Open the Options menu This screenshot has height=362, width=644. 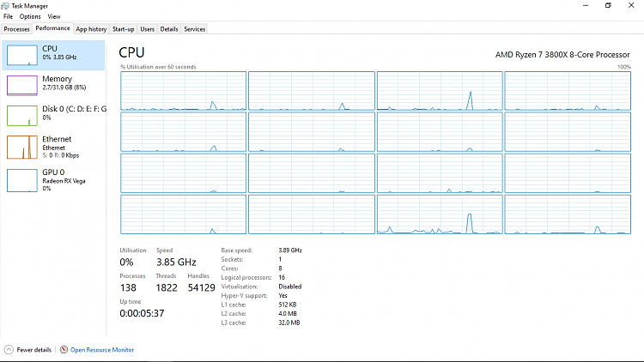pyautogui.click(x=30, y=16)
